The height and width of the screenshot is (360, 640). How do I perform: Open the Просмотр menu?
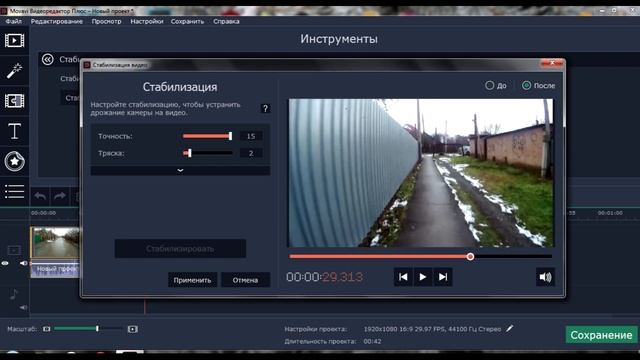click(107, 21)
